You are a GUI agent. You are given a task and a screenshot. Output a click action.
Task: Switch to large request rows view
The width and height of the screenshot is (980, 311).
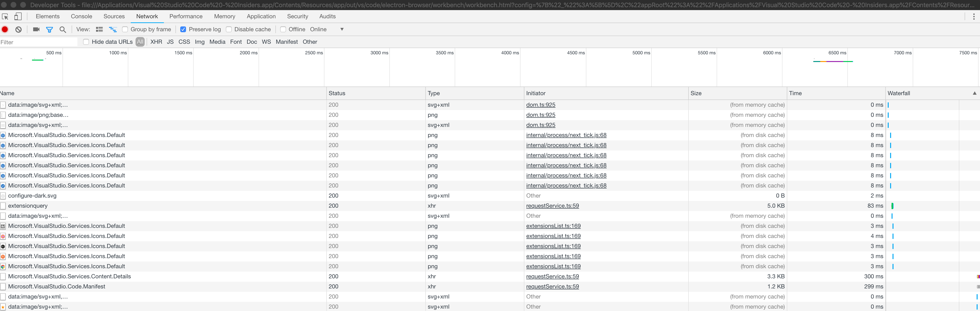tap(99, 29)
